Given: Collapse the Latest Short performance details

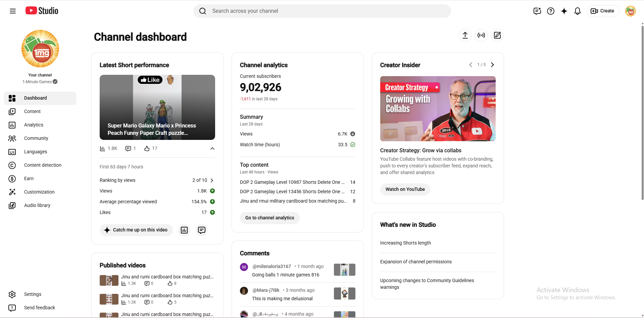Looking at the screenshot, I should point(212,149).
